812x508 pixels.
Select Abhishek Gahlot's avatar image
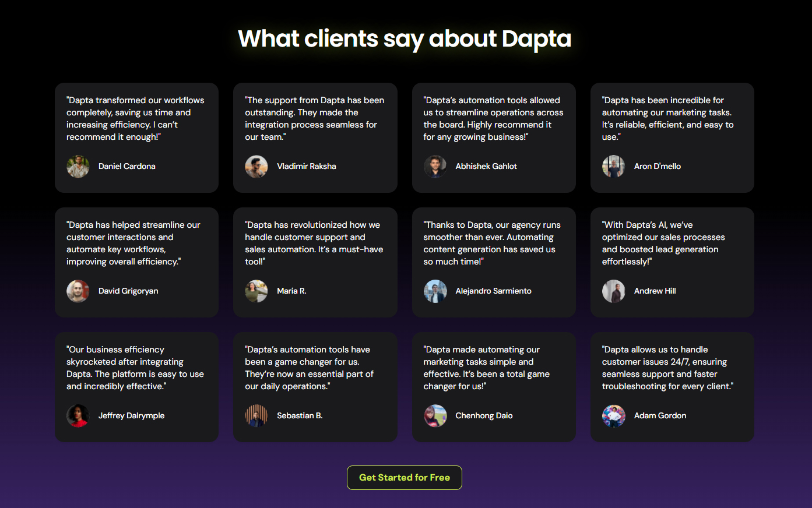tap(435, 167)
